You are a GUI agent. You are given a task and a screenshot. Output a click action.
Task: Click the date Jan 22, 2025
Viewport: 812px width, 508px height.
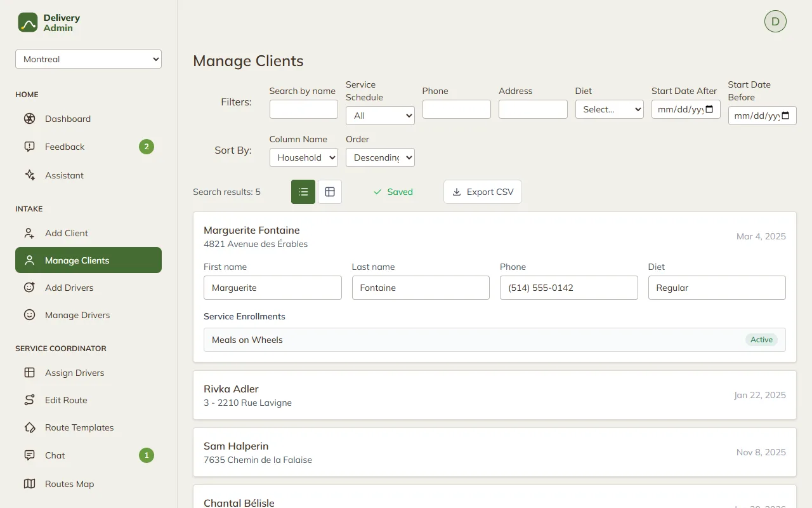pyautogui.click(x=760, y=395)
